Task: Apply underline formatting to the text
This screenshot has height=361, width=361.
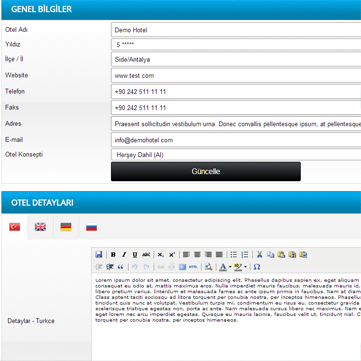Action: tap(135, 255)
